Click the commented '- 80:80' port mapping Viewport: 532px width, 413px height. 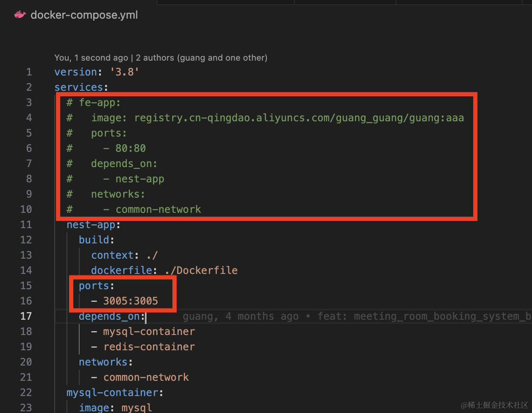point(125,148)
